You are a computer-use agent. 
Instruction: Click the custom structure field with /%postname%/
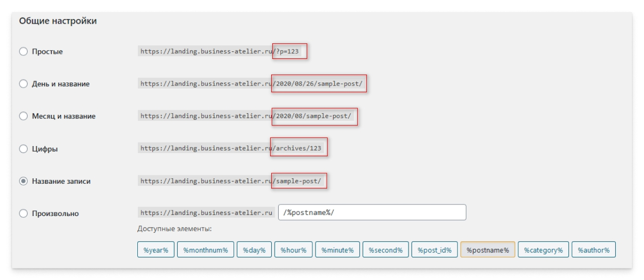point(372,213)
